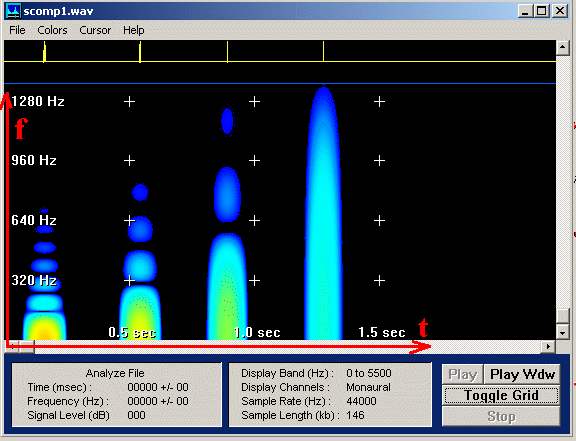576x441 pixels.
Task: Open the Help menu
Action: tap(134, 30)
